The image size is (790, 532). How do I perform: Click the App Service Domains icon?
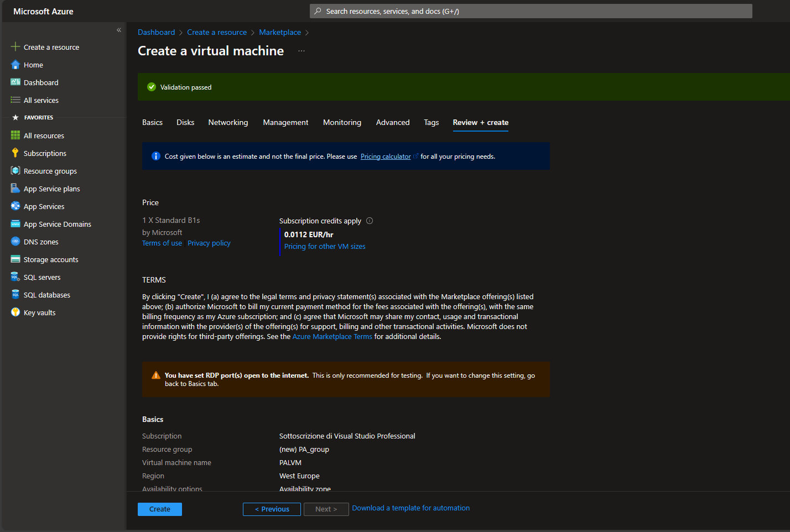(15, 224)
